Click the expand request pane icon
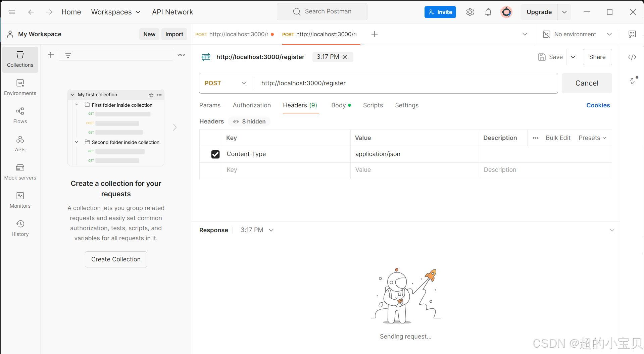Viewport: 644px width, 354px height. point(633,81)
